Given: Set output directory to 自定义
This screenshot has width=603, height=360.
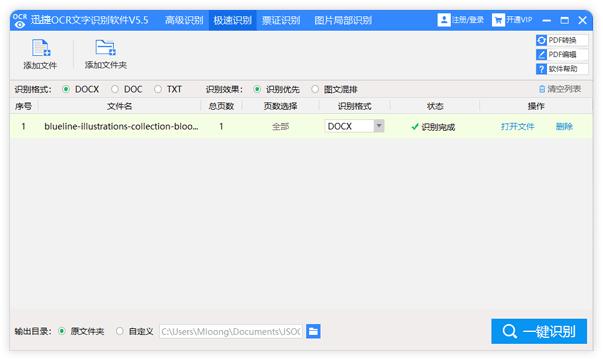Looking at the screenshot, I should pyautogui.click(x=120, y=331).
